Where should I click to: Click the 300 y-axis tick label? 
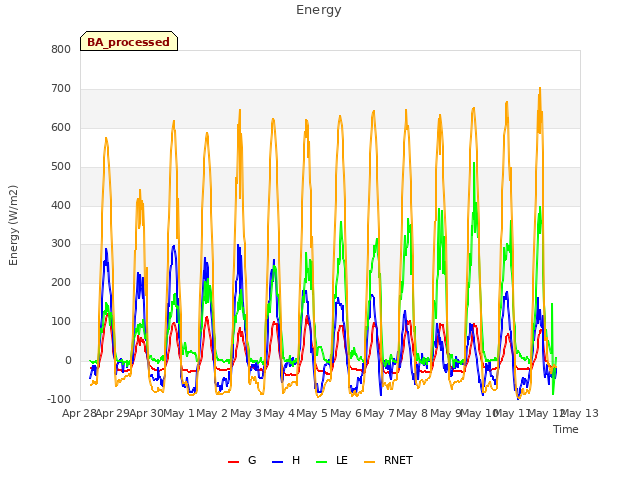(x=61, y=244)
